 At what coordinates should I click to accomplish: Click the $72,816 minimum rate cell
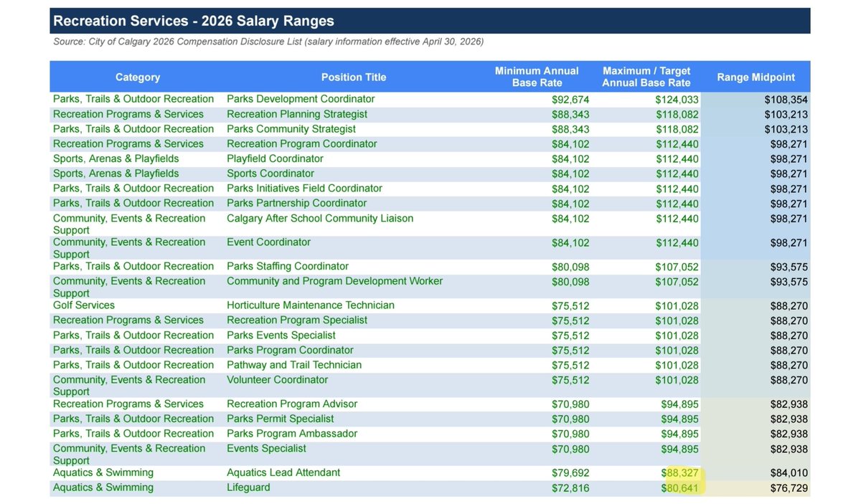click(x=570, y=488)
